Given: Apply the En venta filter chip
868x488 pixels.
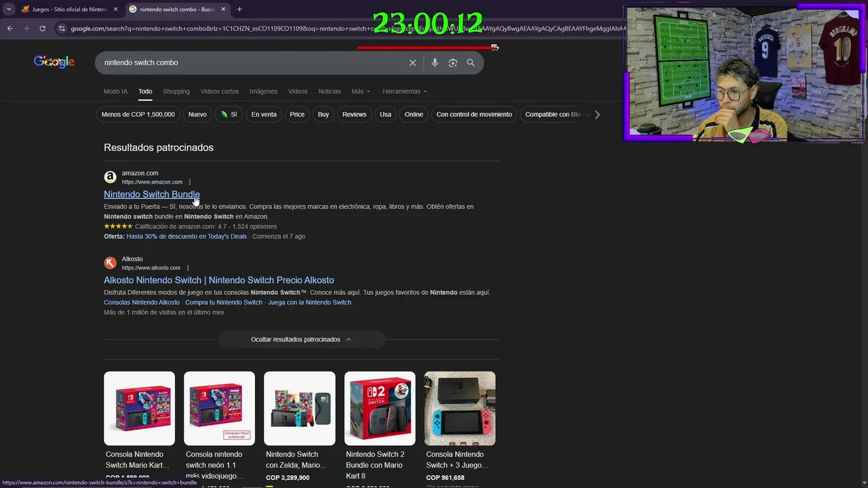Looking at the screenshot, I should pyautogui.click(x=264, y=115).
